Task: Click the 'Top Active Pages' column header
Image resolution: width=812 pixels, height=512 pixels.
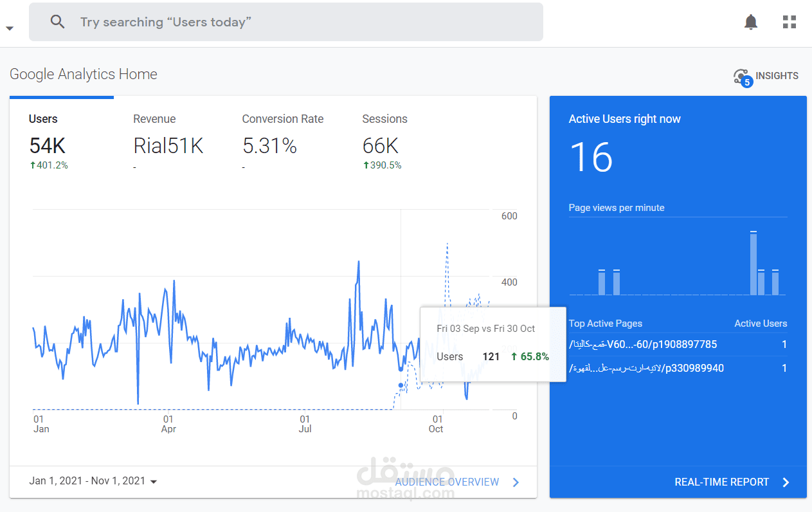Action: (606, 324)
